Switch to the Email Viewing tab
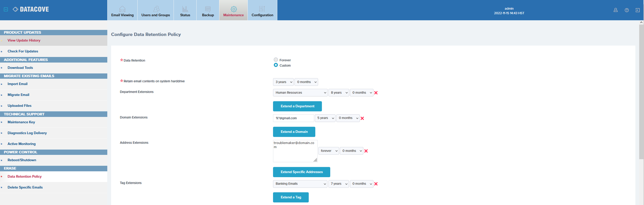The image size is (644, 205). 122,10
